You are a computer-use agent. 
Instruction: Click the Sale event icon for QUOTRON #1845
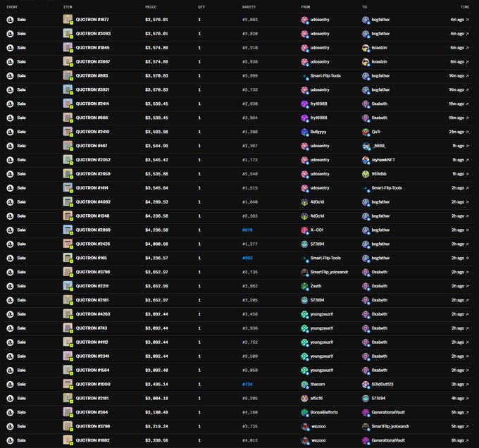pyautogui.click(x=10, y=48)
